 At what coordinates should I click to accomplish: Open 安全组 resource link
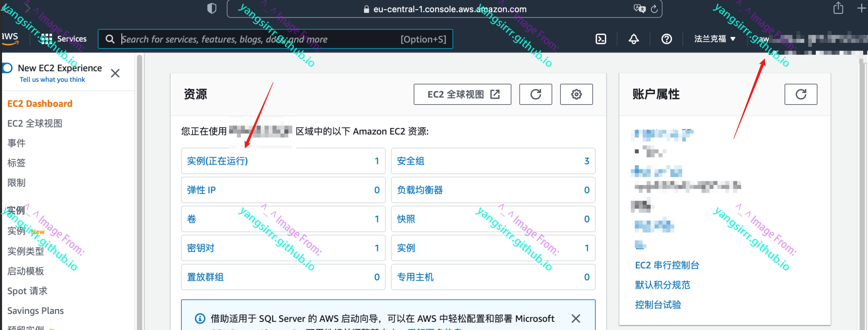pyautogui.click(x=411, y=161)
